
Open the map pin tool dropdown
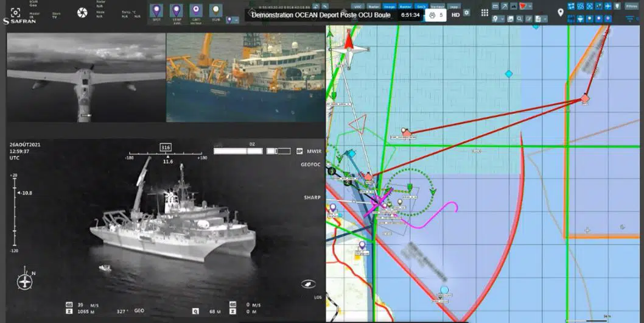pyautogui.click(x=498, y=20)
